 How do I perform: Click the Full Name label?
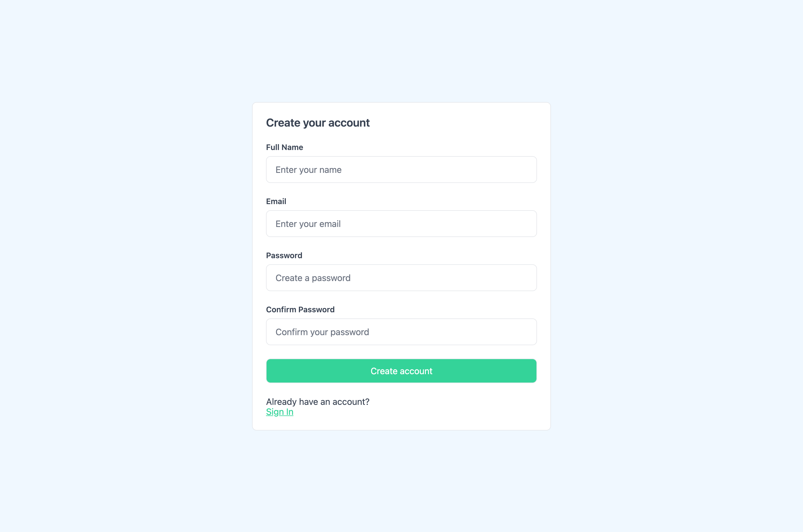284,147
